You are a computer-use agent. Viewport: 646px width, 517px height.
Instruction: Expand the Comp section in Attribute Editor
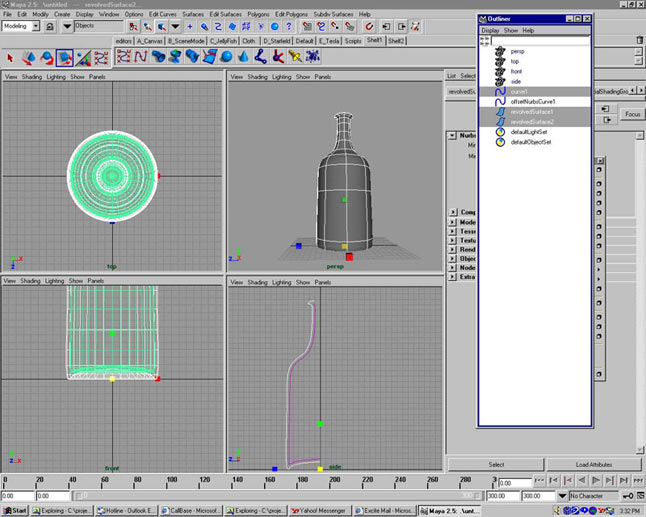point(453,212)
